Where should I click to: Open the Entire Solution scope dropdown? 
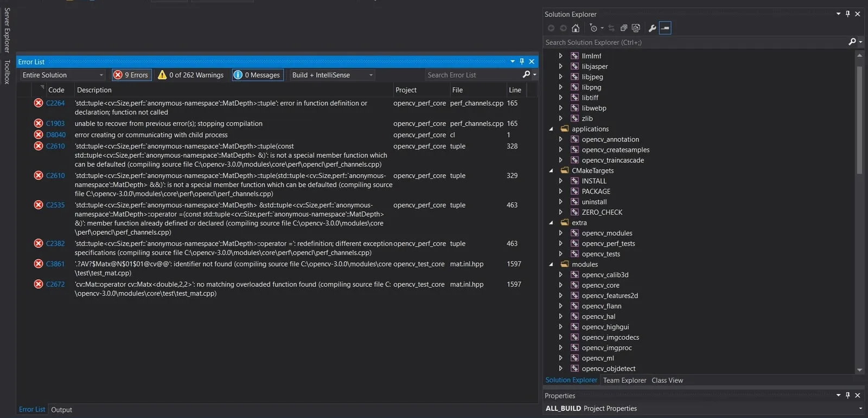coord(62,75)
